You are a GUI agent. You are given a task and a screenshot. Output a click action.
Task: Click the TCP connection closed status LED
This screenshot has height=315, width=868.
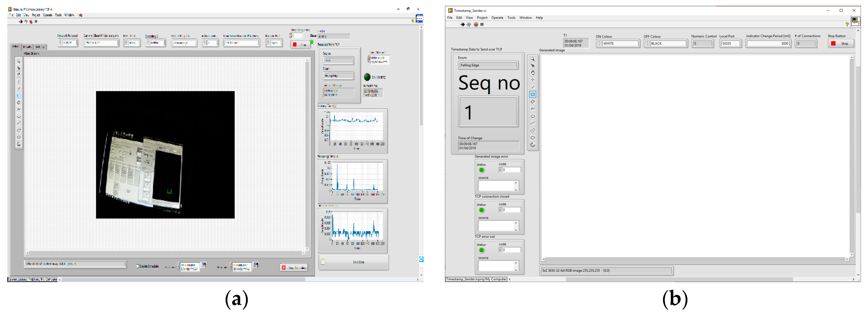(481, 210)
